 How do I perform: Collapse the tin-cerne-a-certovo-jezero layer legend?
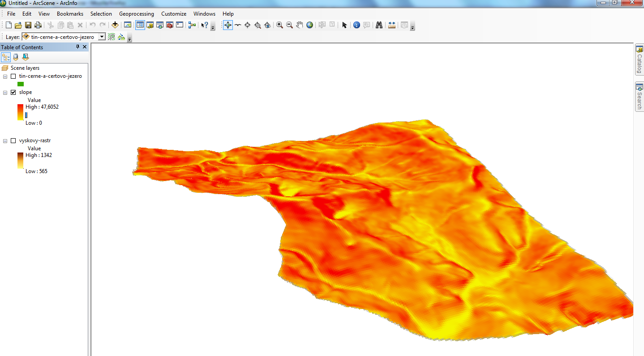click(x=5, y=76)
